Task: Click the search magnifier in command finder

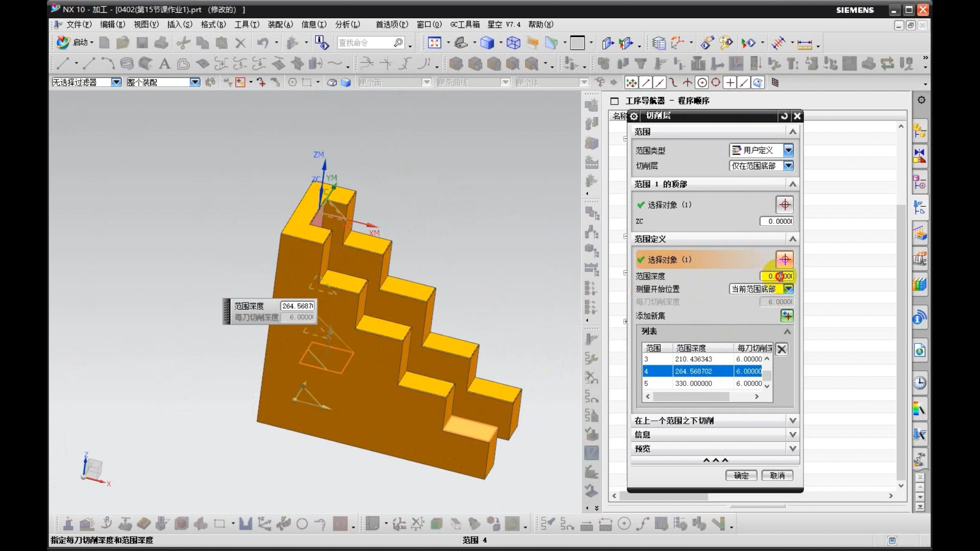Action: coord(399,43)
